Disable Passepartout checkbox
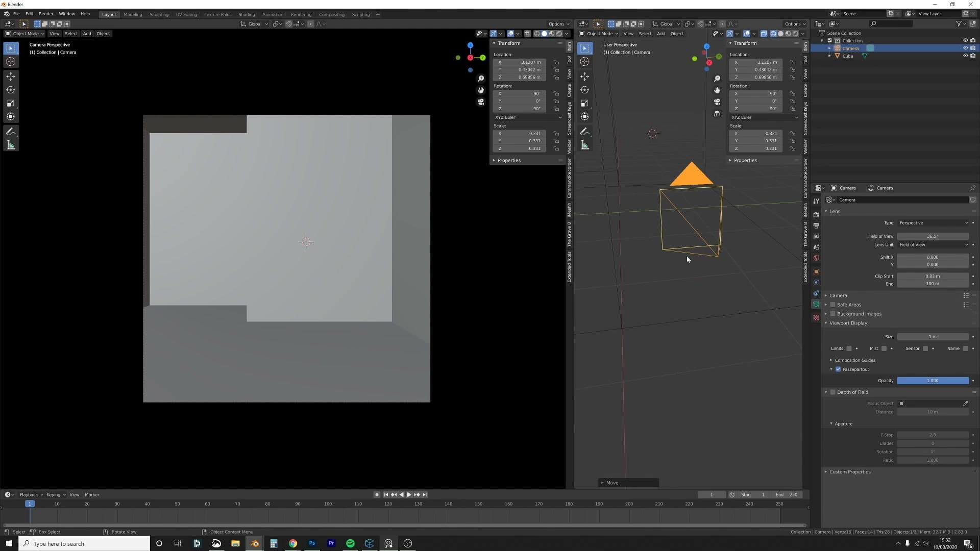The height and width of the screenshot is (551, 980). coord(838,369)
